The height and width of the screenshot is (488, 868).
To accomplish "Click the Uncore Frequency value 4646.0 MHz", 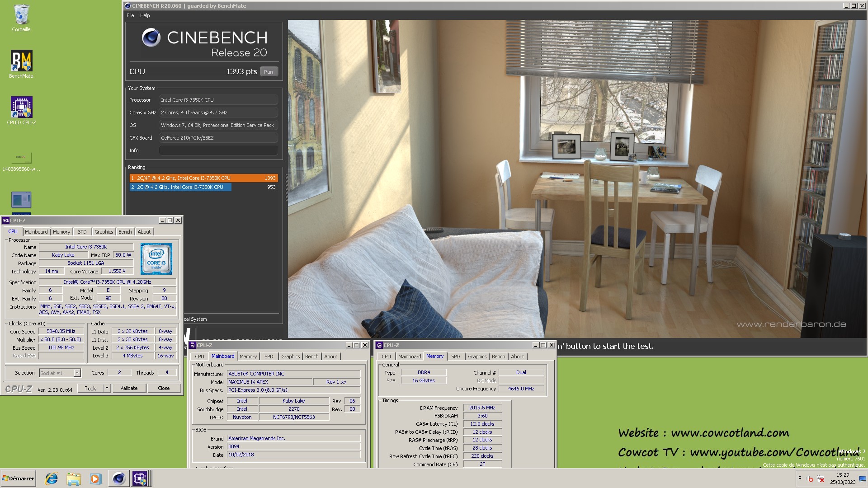I will (521, 389).
